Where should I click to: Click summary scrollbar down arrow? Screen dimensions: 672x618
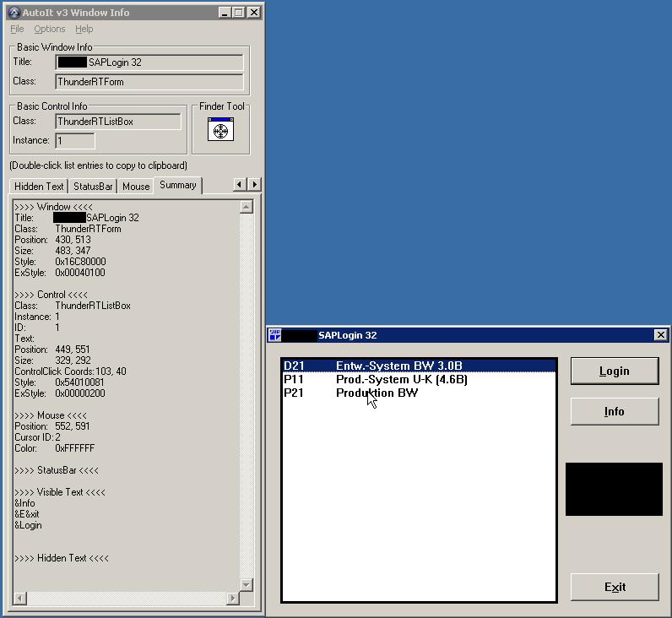point(247,584)
